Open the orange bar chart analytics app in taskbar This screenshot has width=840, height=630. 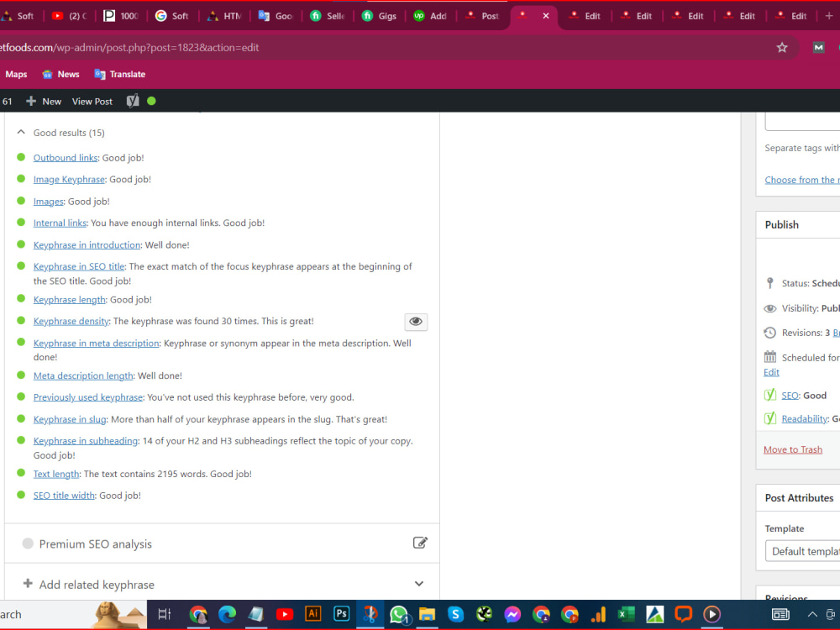tap(598, 614)
